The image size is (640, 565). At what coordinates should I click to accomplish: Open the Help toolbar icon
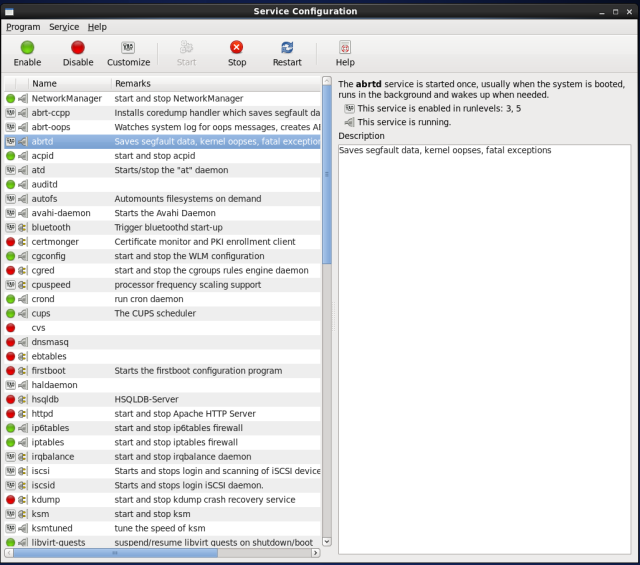pos(345,47)
